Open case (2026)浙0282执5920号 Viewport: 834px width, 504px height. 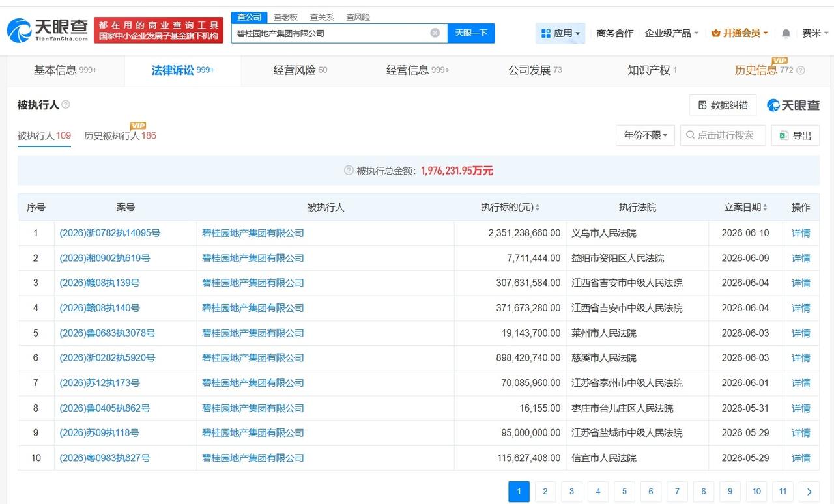coord(108,357)
